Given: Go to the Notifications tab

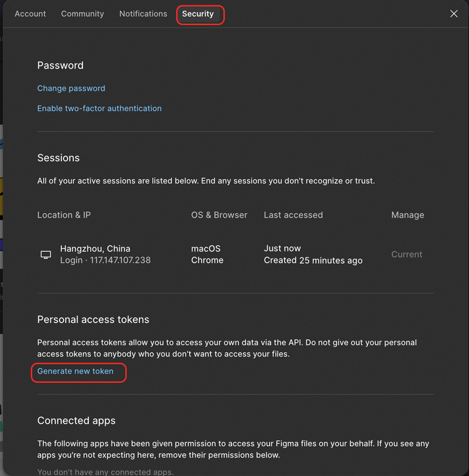Looking at the screenshot, I should pyautogui.click(x=143, y=14).
